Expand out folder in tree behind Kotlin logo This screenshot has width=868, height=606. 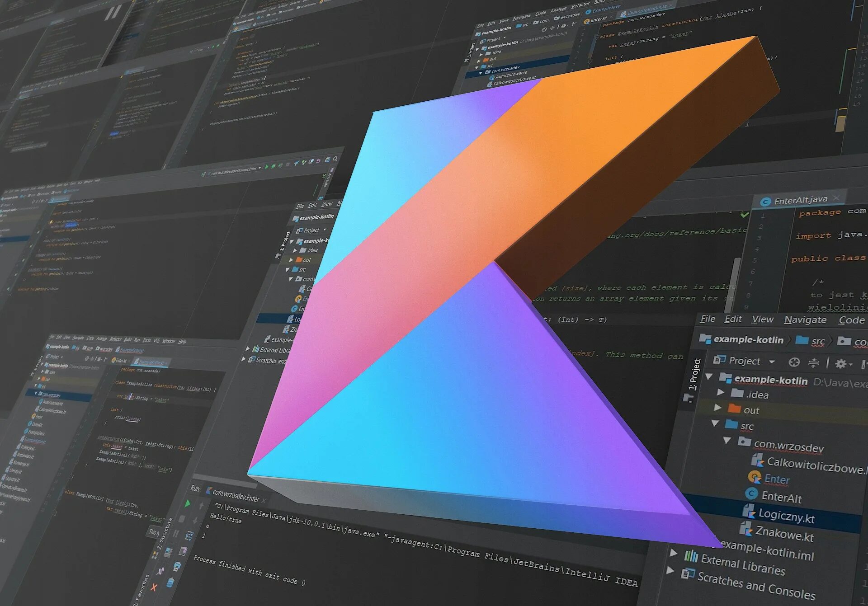coord(291,260)
